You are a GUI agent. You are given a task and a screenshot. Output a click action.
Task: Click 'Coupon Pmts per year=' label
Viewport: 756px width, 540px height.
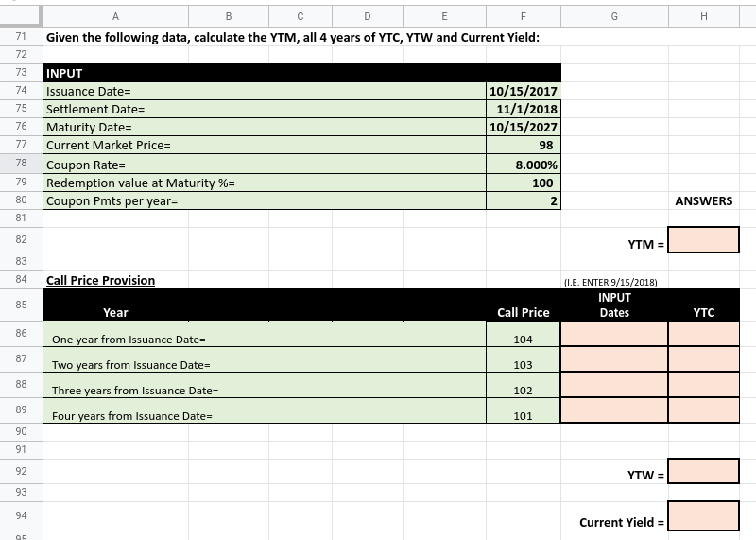265,200
